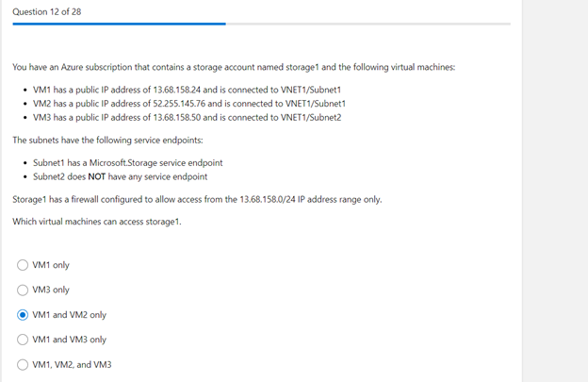Click the 'VM1, VM2, and VM3' label text
Screen dimensions: 588x382
[72, 364]
